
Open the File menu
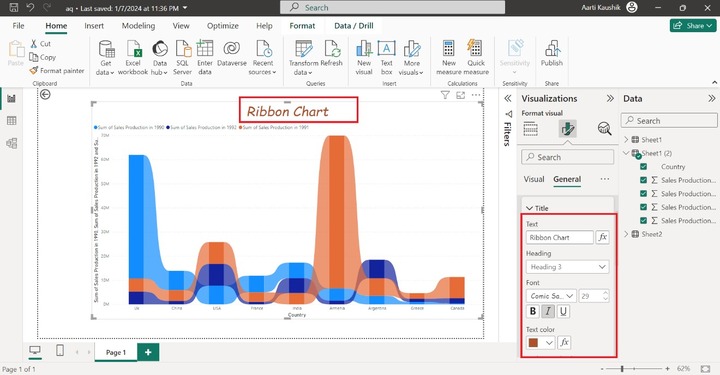coord(18,26)
